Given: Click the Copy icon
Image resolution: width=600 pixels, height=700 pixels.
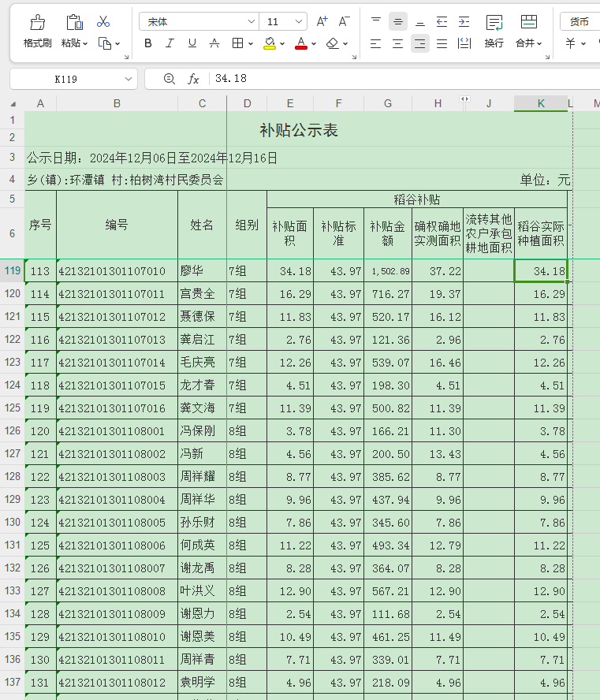Looking at the screenshot, I should (x=104, y=43).
